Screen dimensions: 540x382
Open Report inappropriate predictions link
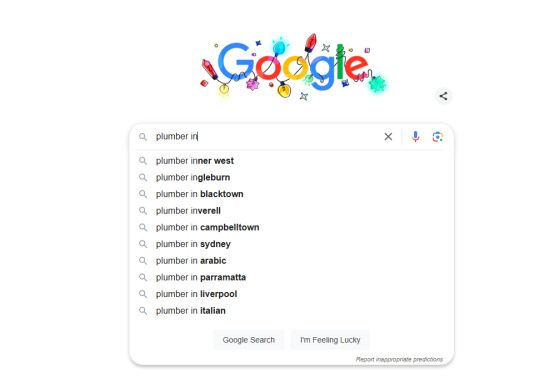pyautogui.click(x=399, y=359)
